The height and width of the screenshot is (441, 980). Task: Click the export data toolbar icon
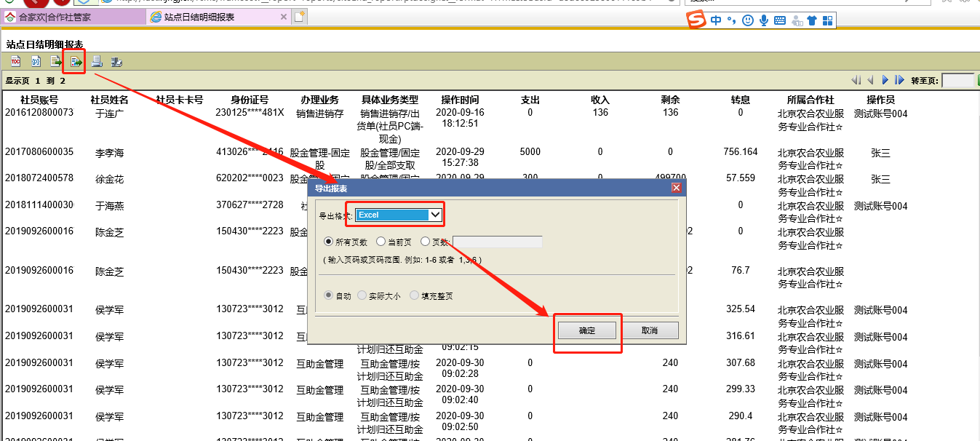click(55, 61)
